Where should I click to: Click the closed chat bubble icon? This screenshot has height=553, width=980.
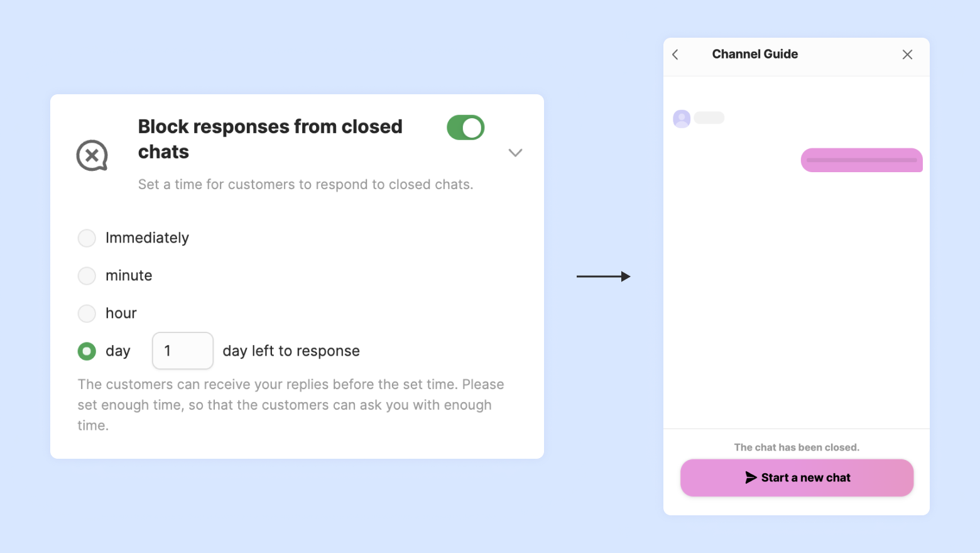click(x=92, y=155)
